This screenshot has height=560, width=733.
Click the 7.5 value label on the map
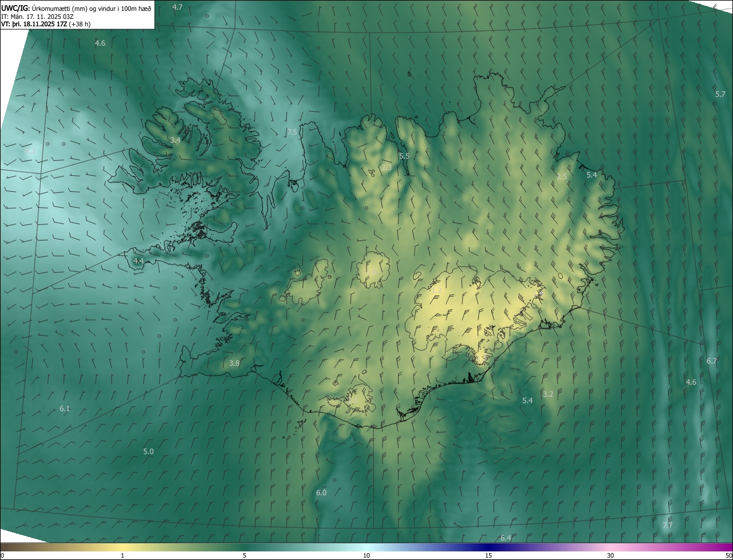tap(292, 132)
